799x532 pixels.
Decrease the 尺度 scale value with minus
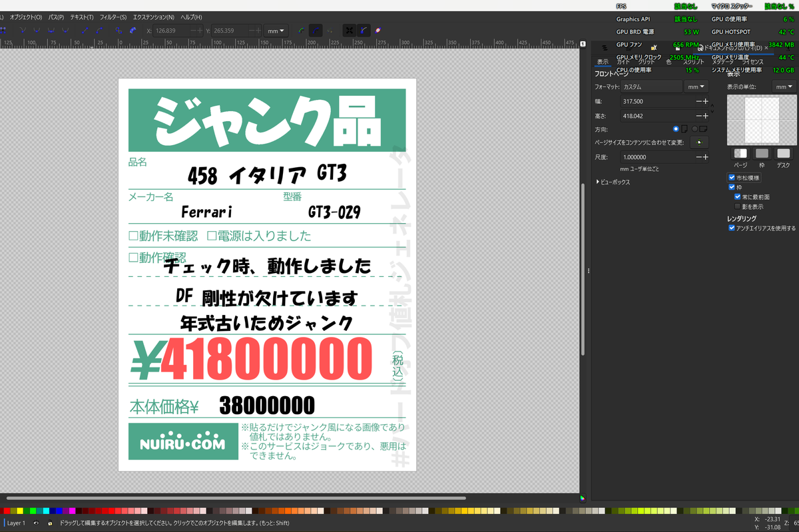pos(698,157)
